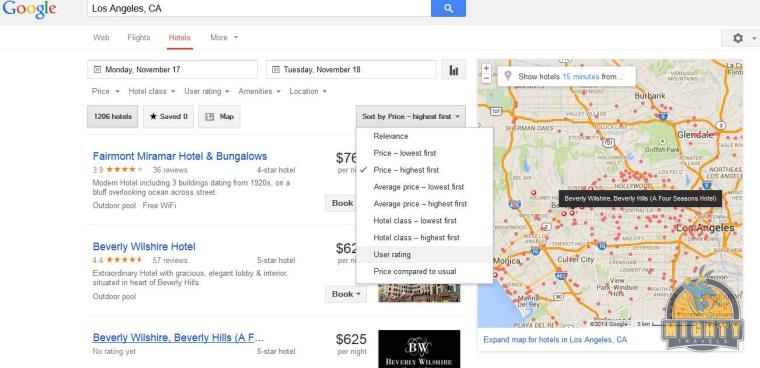
Task: Choose Average price – highest first
Action: point(425,204)
